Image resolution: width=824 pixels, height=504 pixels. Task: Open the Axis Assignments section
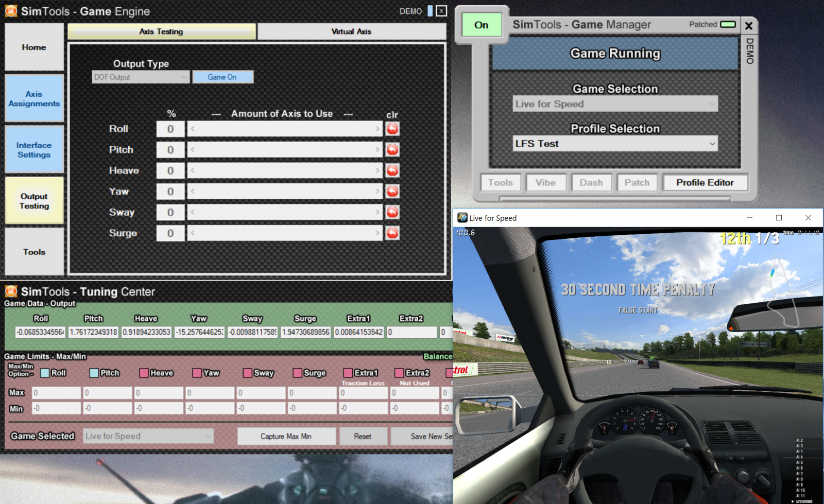[34, 98]
